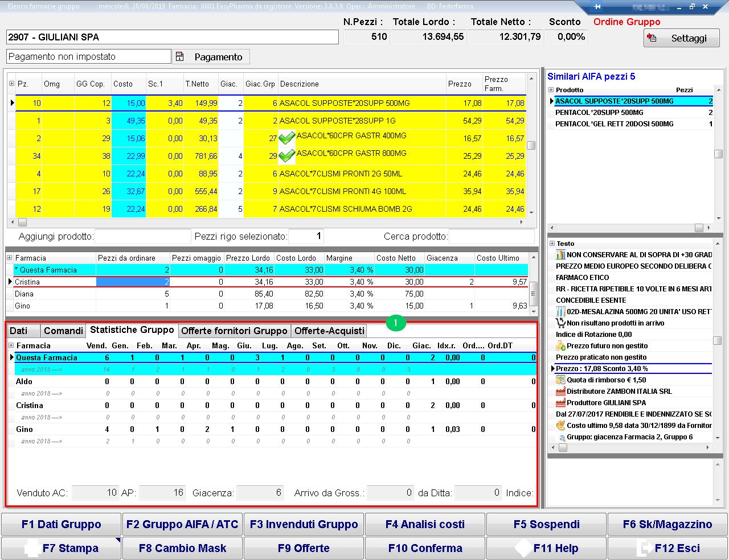Click the green checkmark beside ASACOL*60CPR GASTR 400MG
This screenshot has height=560, width=729.
[x=287, y=138]
